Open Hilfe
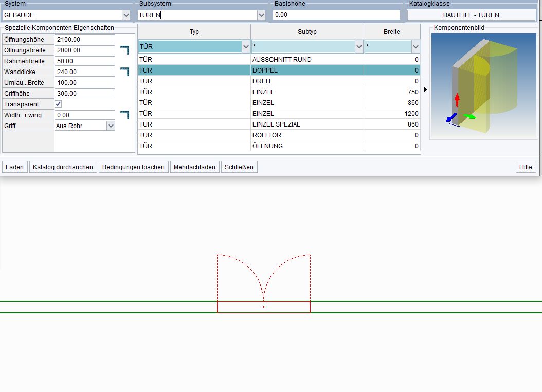This screenshot has width=542, height=392. tap(526, 167)
